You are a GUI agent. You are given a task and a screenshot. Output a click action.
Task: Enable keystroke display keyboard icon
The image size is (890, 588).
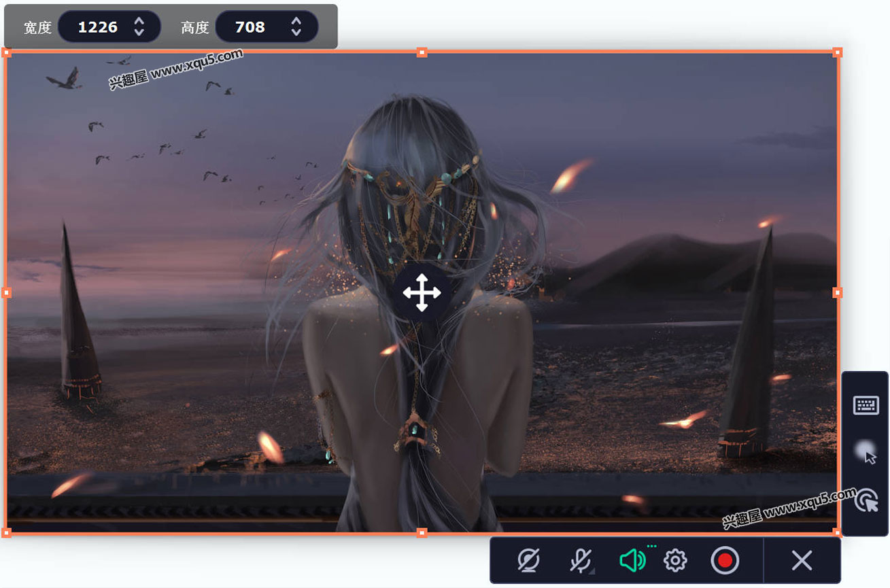[866, 406]
